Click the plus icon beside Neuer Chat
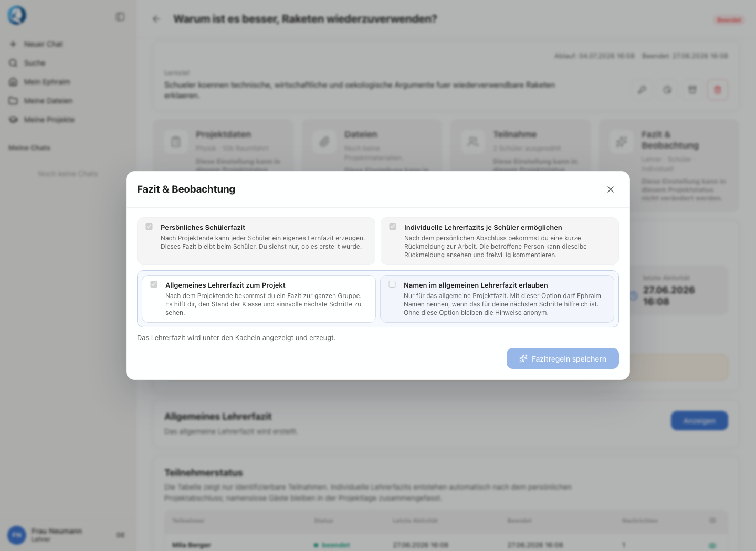 pos(13,44)
